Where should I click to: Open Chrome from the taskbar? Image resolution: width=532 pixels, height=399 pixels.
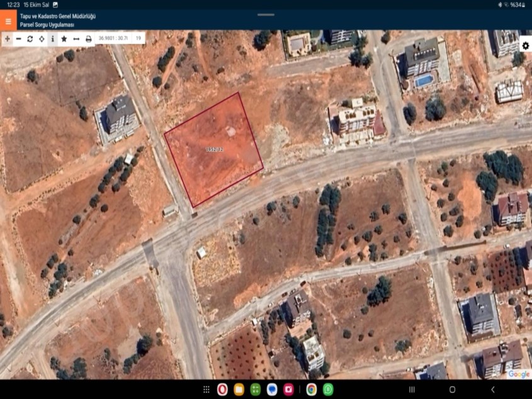coord(311,390)
